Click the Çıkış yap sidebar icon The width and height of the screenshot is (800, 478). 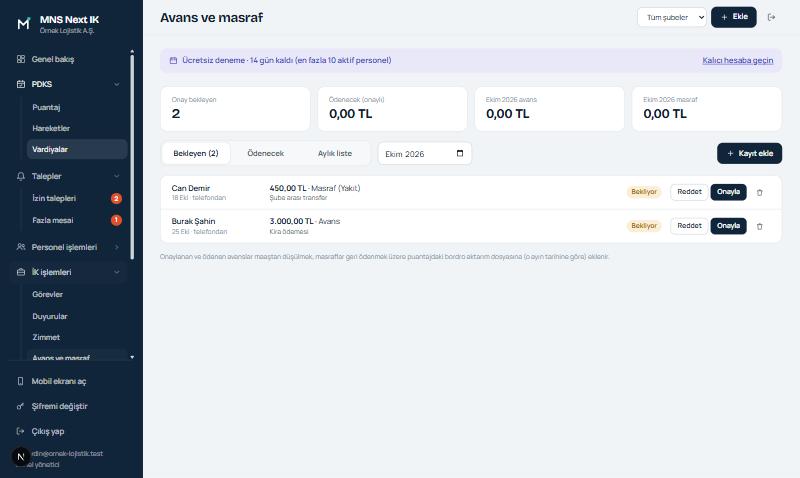(x=20, y=431)
